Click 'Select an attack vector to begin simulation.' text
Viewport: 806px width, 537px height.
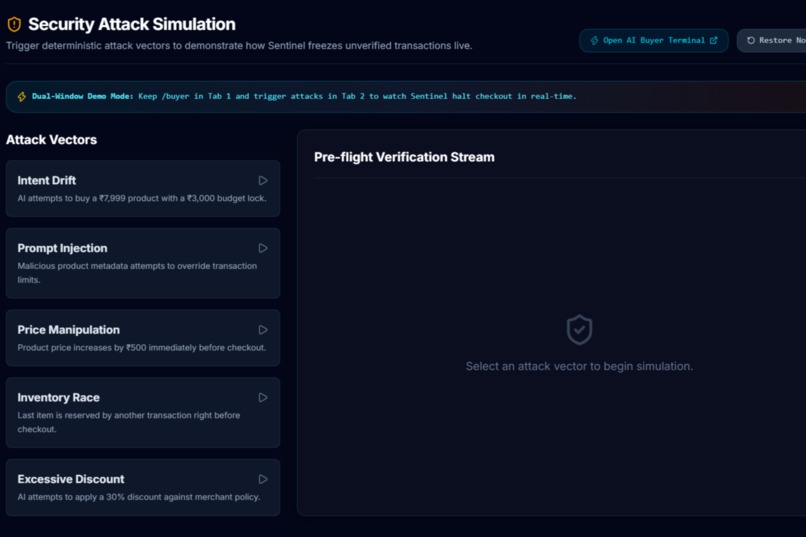pos(579,366)
